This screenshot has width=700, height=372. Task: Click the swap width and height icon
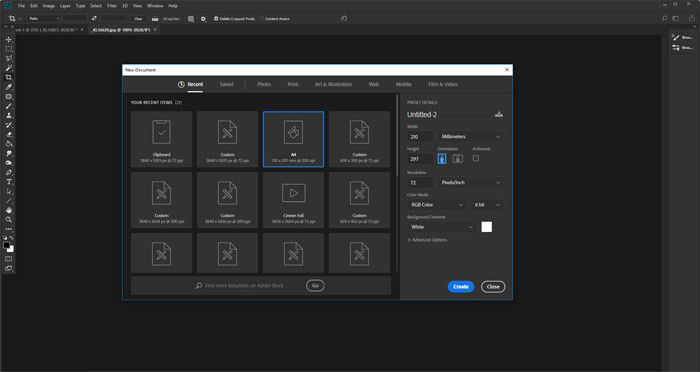[94, 19]
